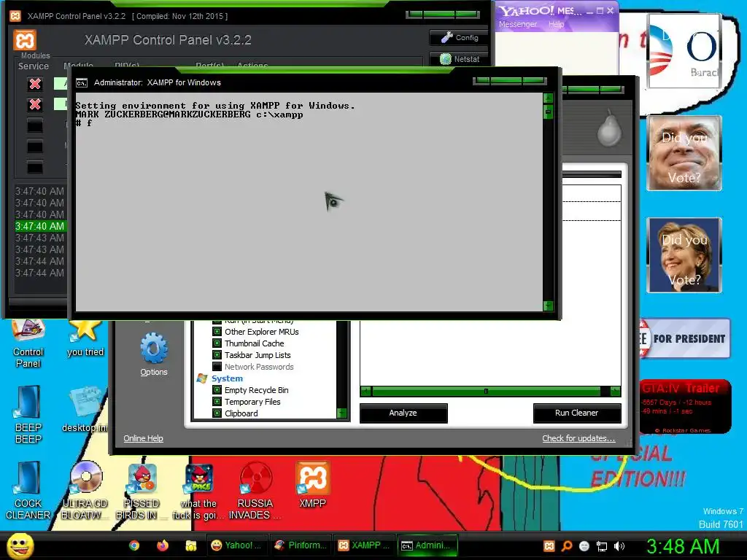This screenshot has width=747, height=560.
Task: Switch to Admini... command prompt taskbar item
Action: (x=427, y=545)
